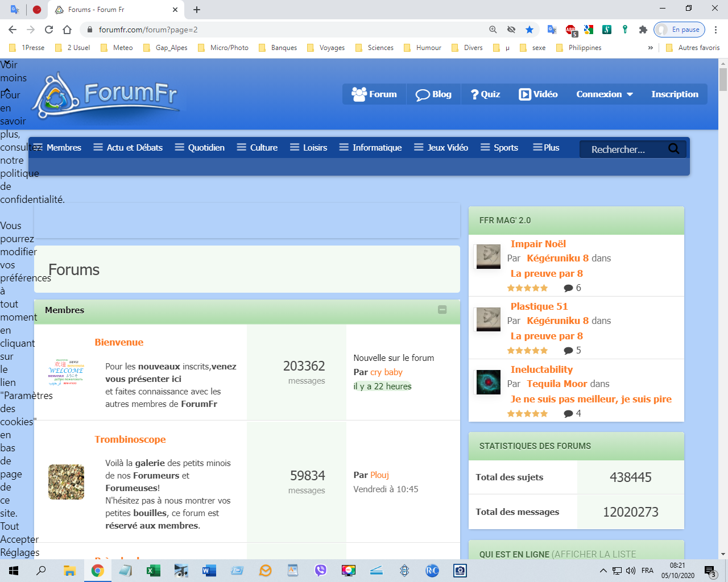Open the Sports navigation menu
This screenshot has width=728, height=582.
(x=499, y=147)
